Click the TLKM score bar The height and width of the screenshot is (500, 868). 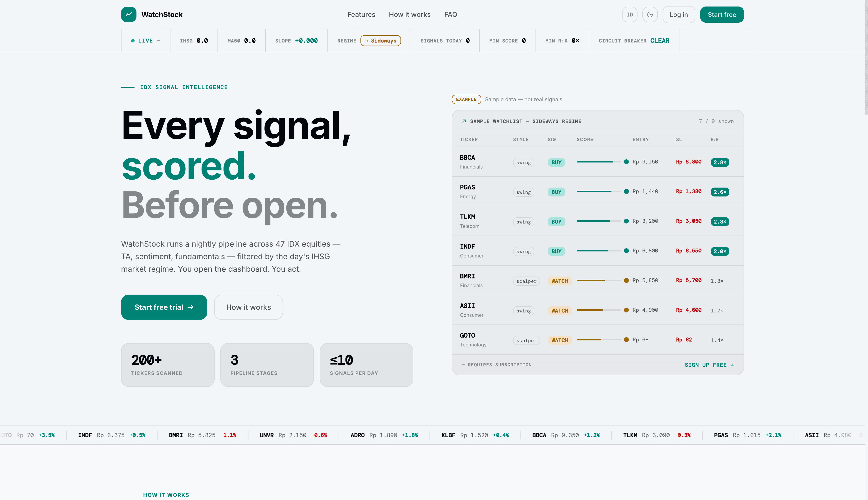point(599,221)
